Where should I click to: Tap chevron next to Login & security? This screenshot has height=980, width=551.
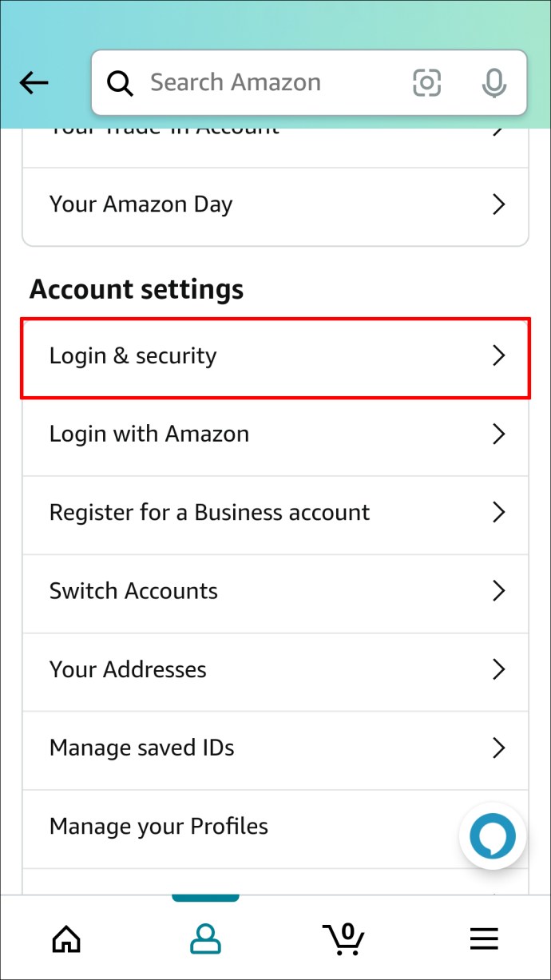click(499, 356)
